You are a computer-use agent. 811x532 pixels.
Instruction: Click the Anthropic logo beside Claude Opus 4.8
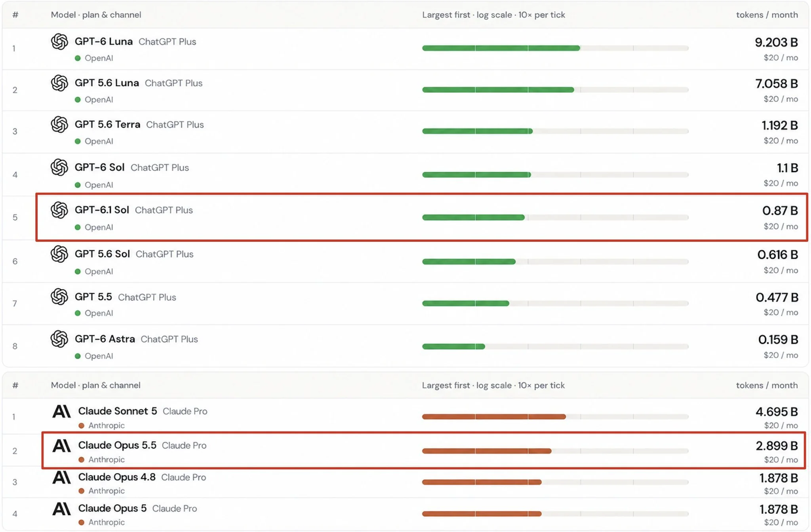pyautogui.click(x=61, y=477)
